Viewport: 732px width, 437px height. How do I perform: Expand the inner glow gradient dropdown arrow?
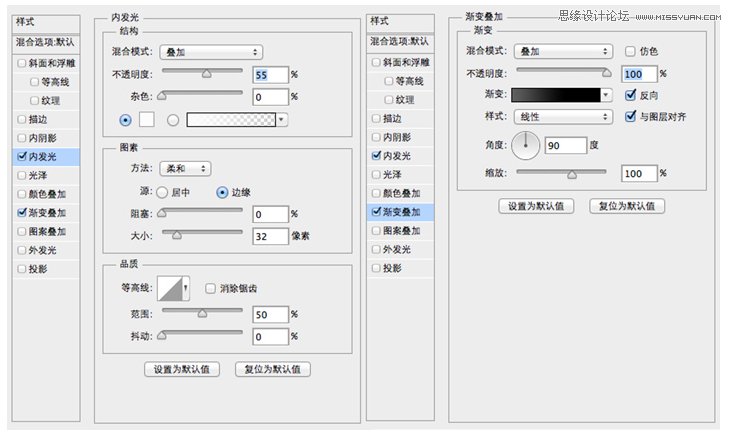(x=282, y=120)
